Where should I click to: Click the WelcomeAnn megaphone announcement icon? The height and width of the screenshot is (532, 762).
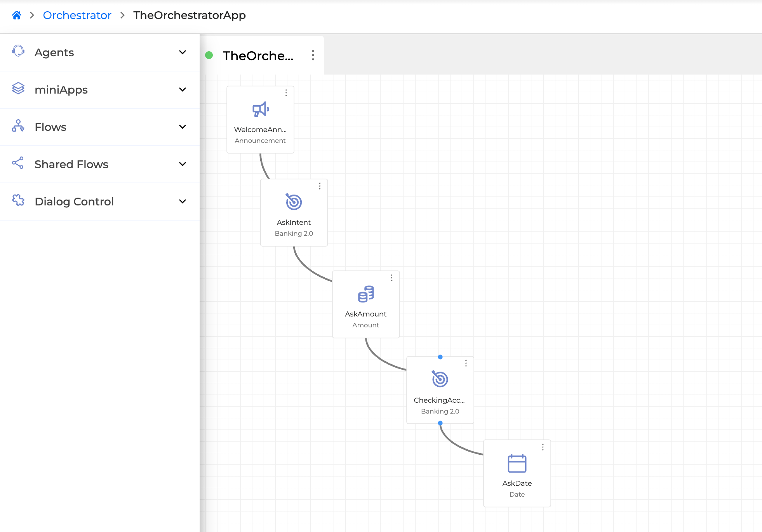click(261, 110)
